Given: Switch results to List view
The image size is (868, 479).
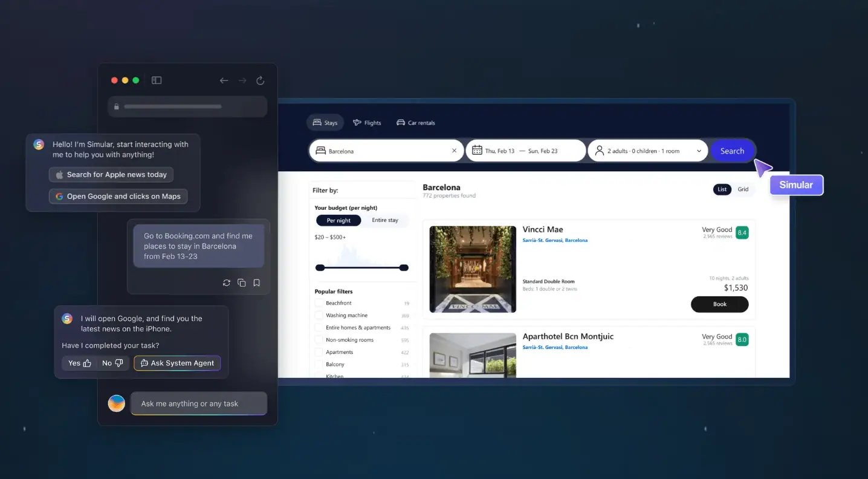Looking at the screenshot, I should pyautogui.click(x=722, y=189).
